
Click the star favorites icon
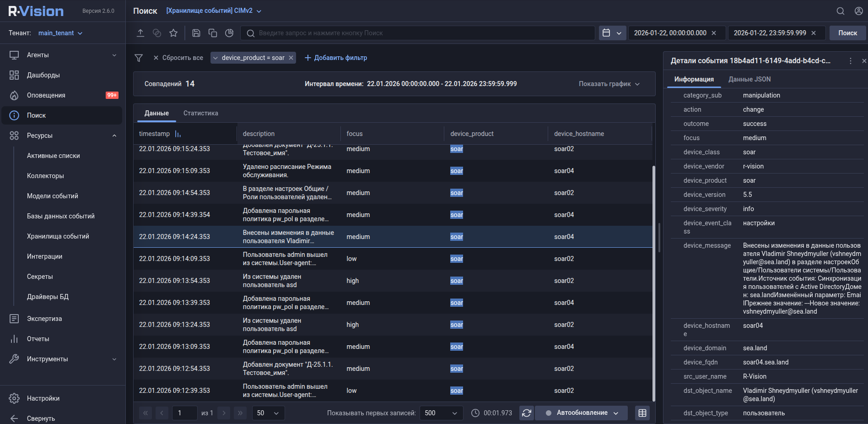tap(173, 33)
